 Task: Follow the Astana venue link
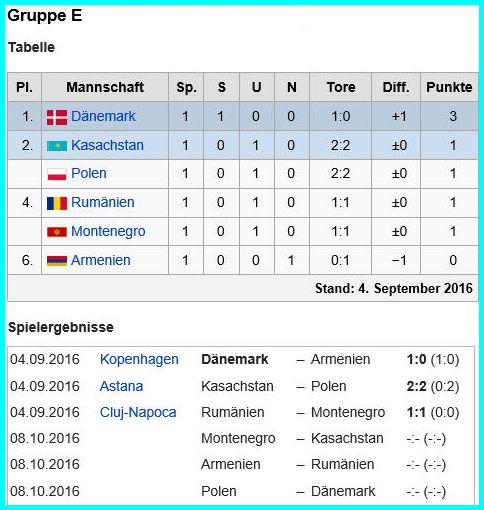121,386
